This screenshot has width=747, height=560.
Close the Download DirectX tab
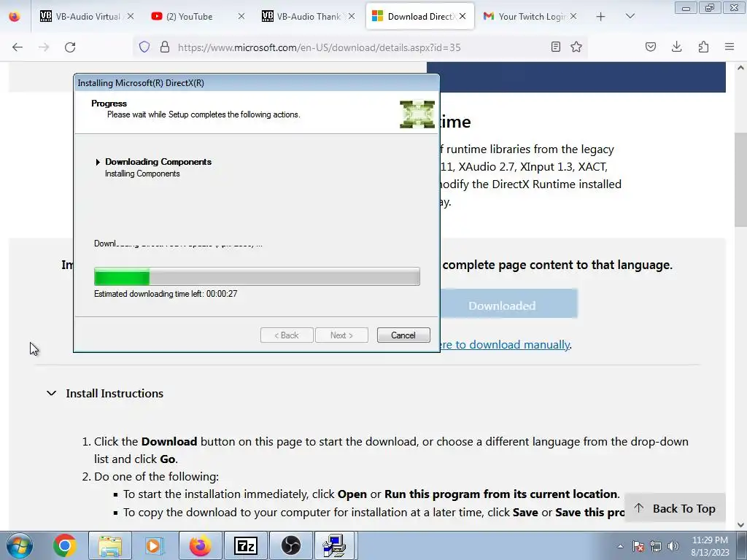[462, 16]
